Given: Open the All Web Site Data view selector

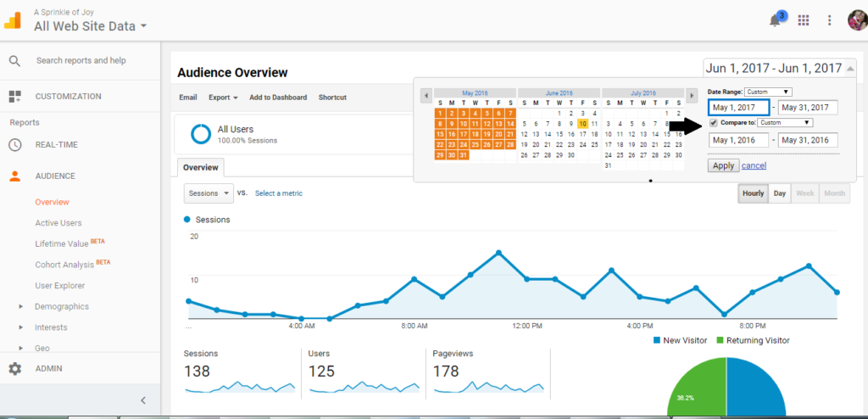Looking at the screenshot, I should 90,26.
